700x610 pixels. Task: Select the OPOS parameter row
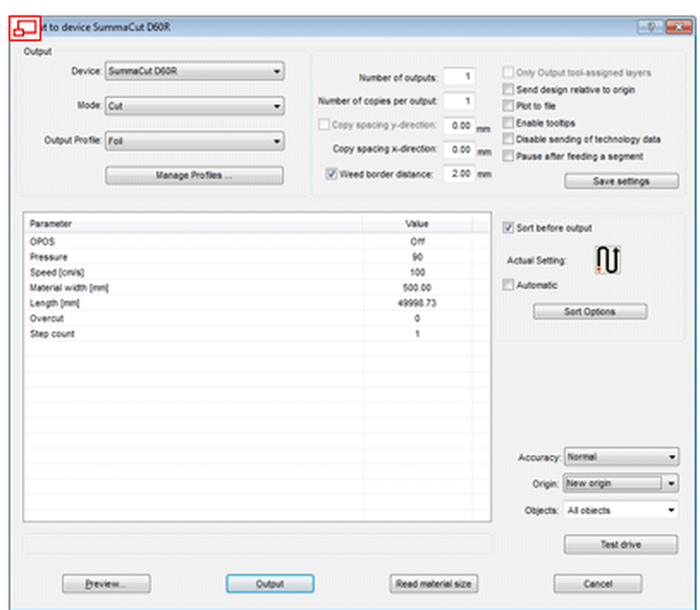click(x=257, y=241)
